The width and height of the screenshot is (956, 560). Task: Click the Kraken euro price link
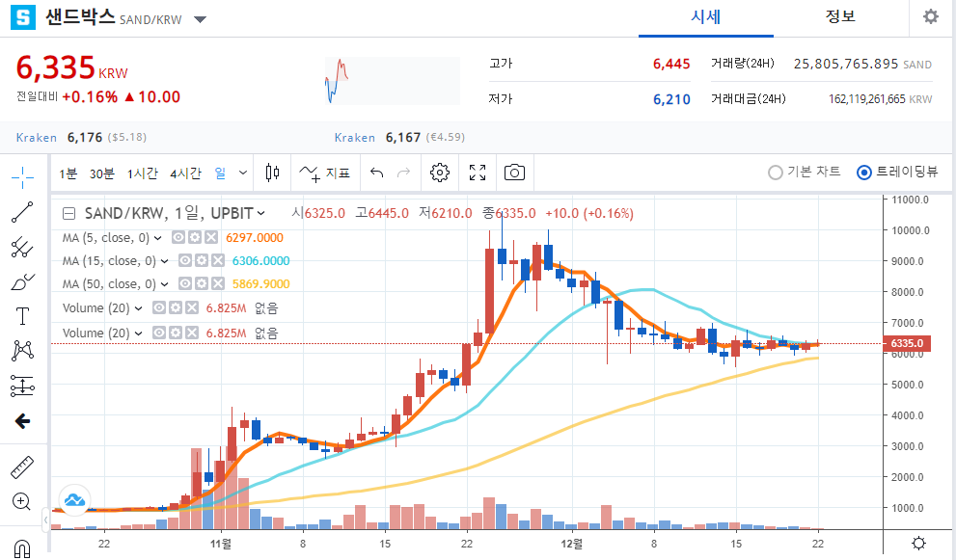click(x=354, y=138)
